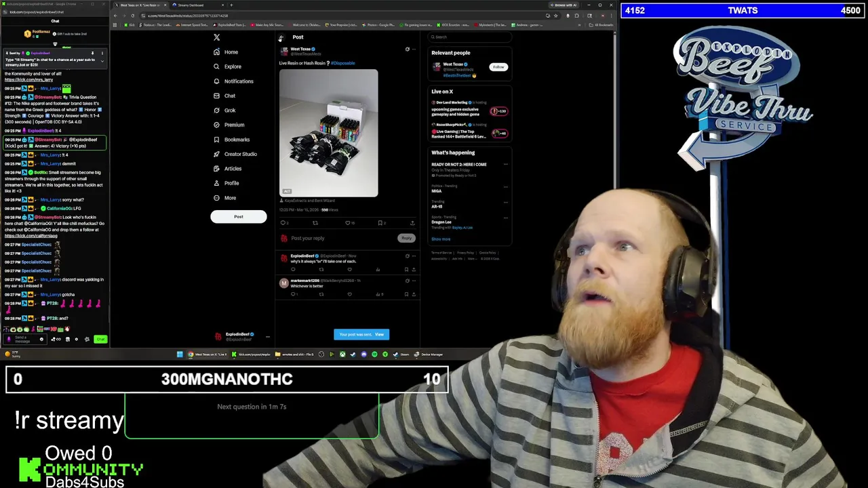Open more options on markemark1286 reply

[414, 281]
